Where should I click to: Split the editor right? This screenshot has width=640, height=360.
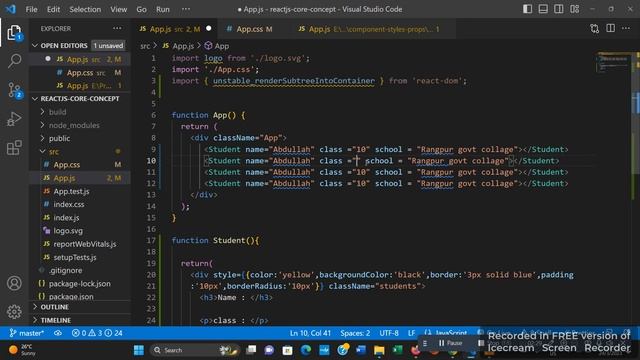point(610,29)
